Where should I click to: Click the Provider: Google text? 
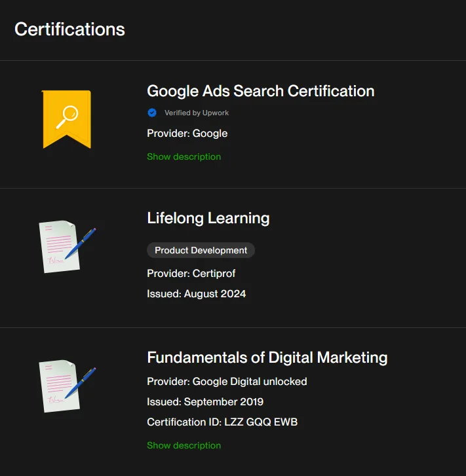[x=187, y=134]
